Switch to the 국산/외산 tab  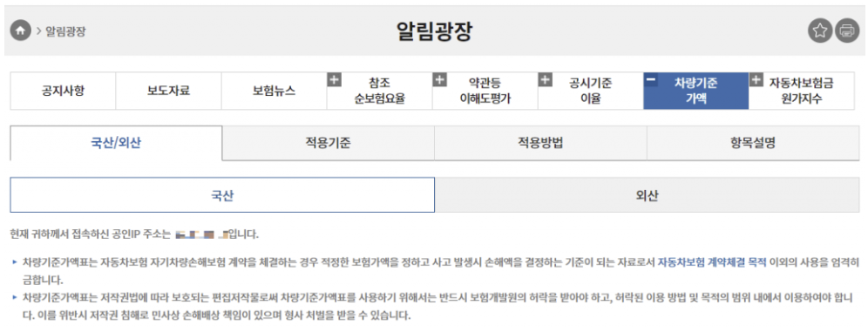(x=116, y=143)
